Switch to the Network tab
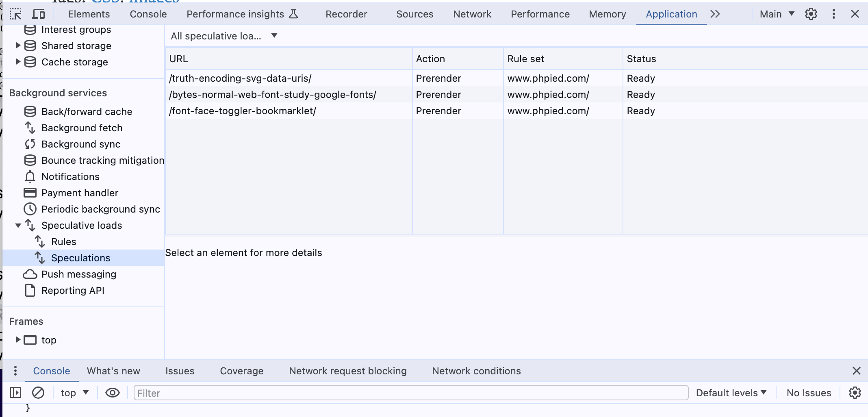The width and height of the screenshot is (868, 417). pos(472,14)
